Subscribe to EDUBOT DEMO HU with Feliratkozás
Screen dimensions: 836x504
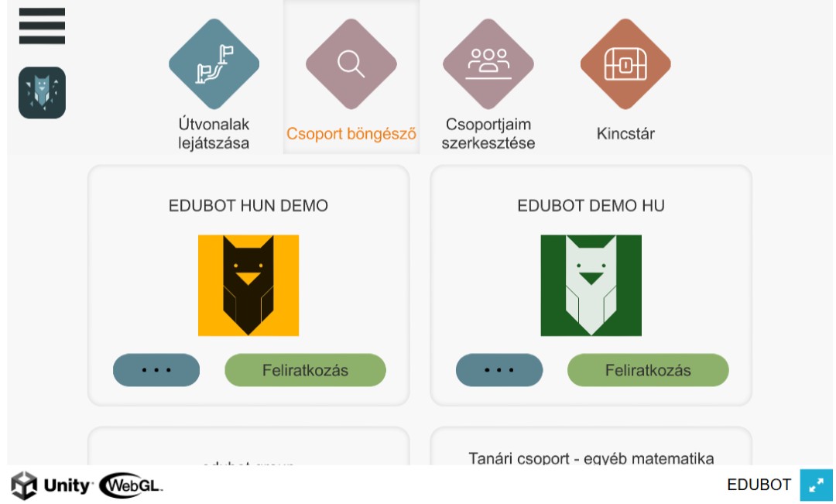coord(648,370)
